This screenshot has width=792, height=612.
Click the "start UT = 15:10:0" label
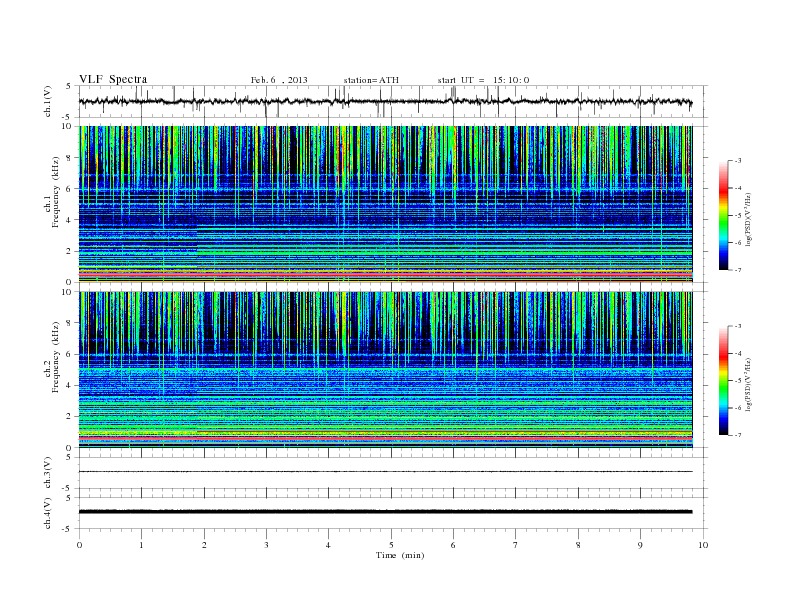[483, 80]
